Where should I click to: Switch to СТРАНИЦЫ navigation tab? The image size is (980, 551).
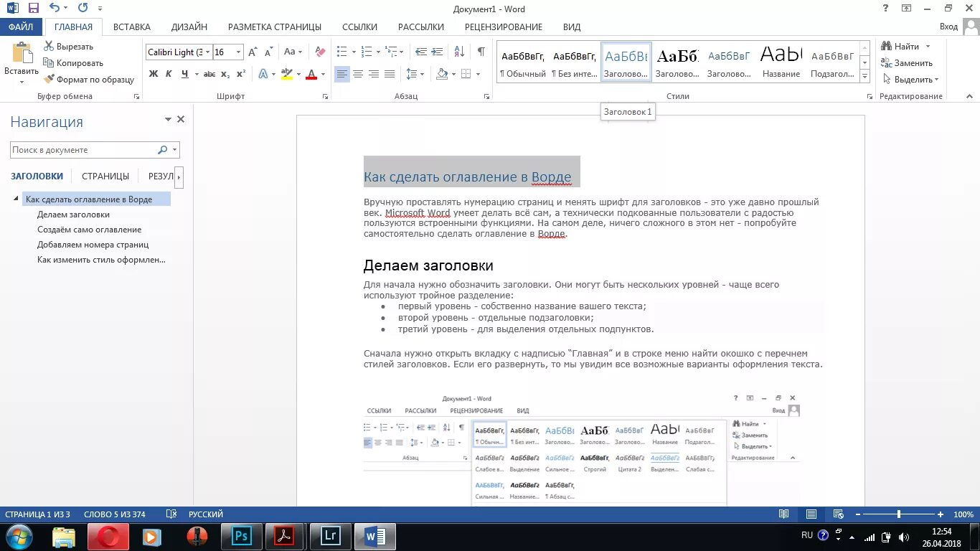click(105, 176)
